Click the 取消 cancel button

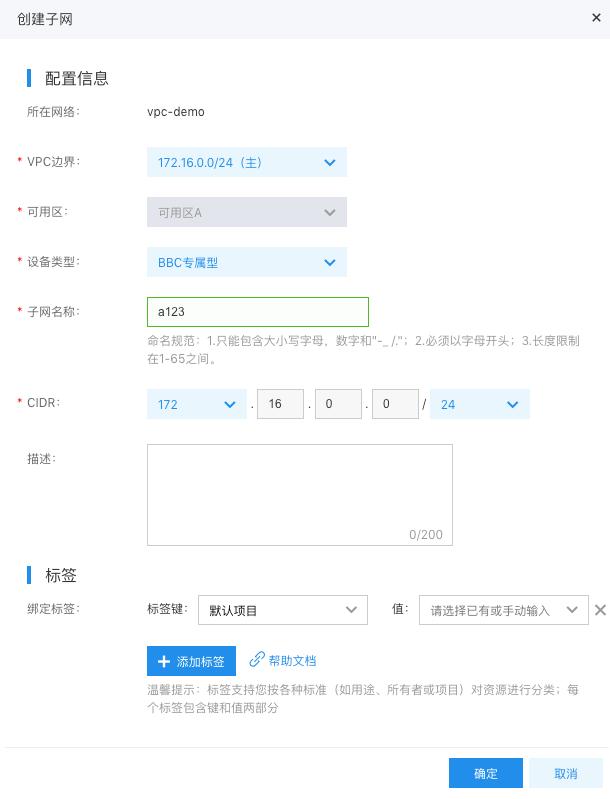coord(566,773)
